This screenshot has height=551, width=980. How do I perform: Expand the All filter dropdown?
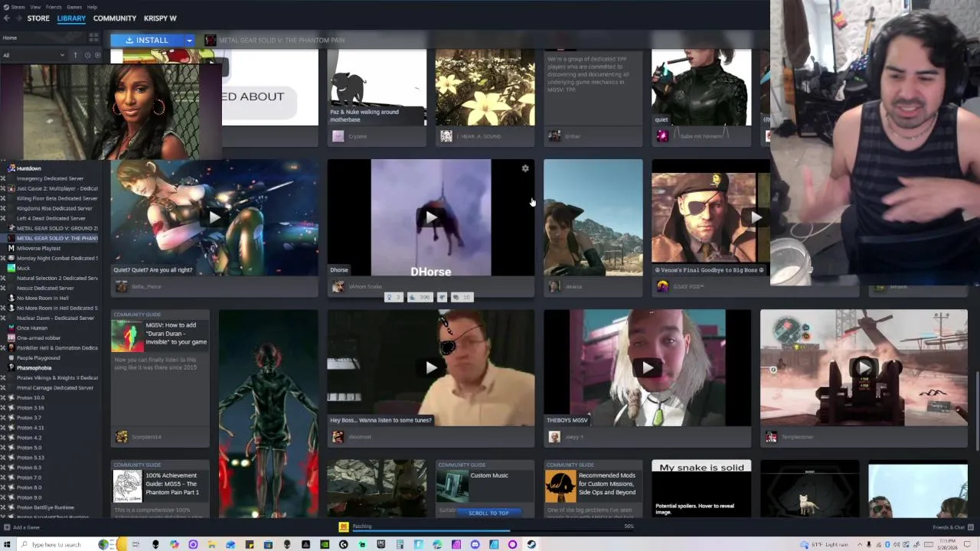(x=34, y=55)
